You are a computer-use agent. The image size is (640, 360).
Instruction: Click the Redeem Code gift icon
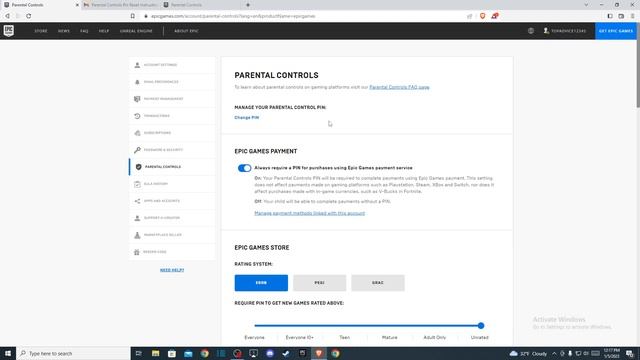coord(137,252)
